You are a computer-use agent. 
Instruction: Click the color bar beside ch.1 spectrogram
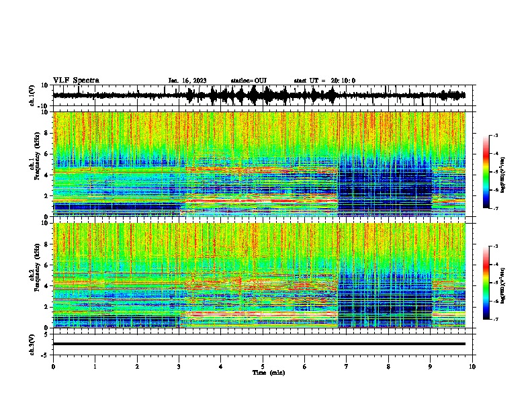coord(486,172)
